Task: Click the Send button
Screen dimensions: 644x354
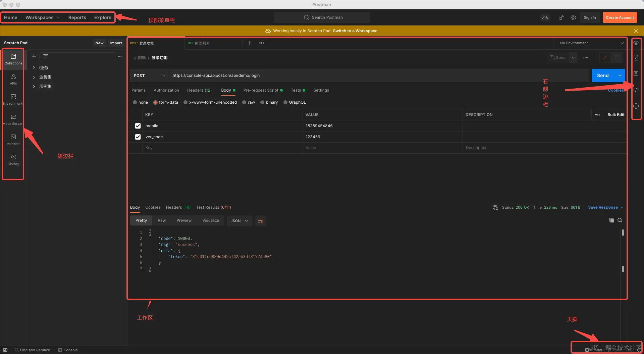Action: [x=603, y=75]
